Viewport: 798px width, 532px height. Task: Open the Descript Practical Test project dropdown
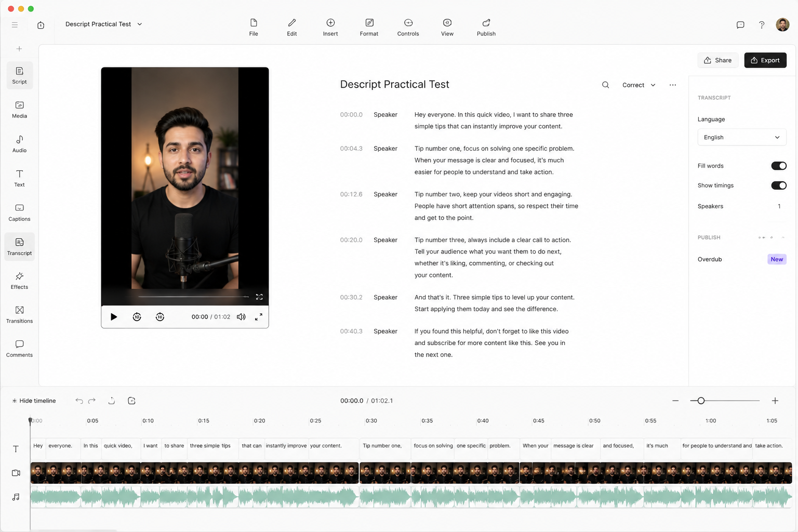(x=104, y=24)
